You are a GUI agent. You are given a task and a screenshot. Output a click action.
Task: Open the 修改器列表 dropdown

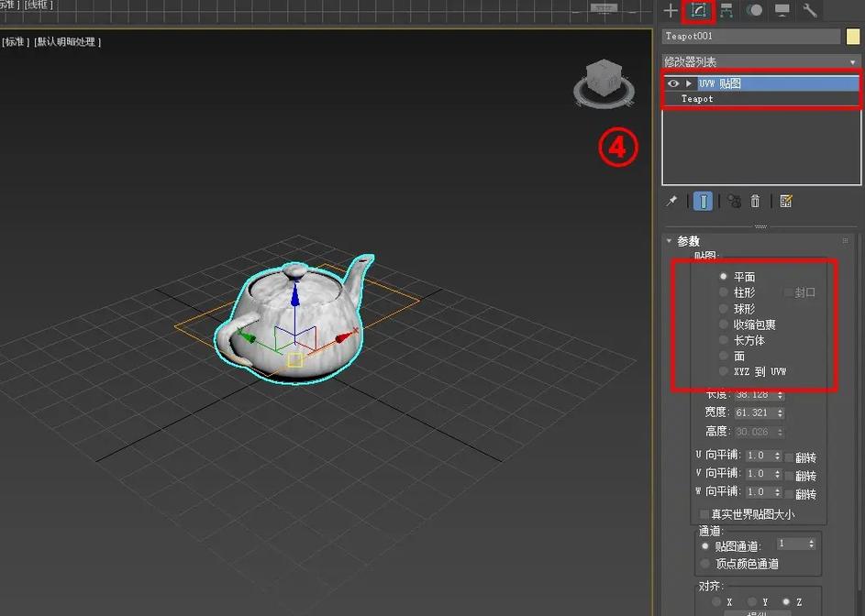click(x=761, y=61)
